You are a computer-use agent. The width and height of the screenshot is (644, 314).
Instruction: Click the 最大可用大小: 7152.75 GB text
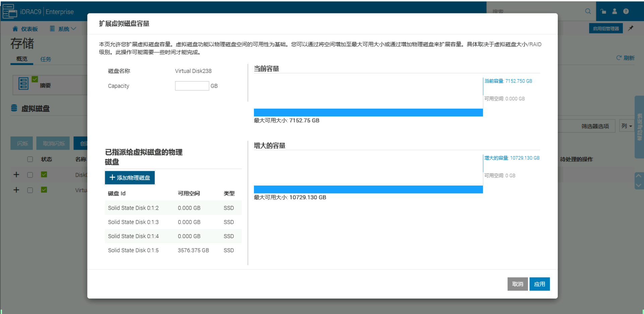click(286, 120)
